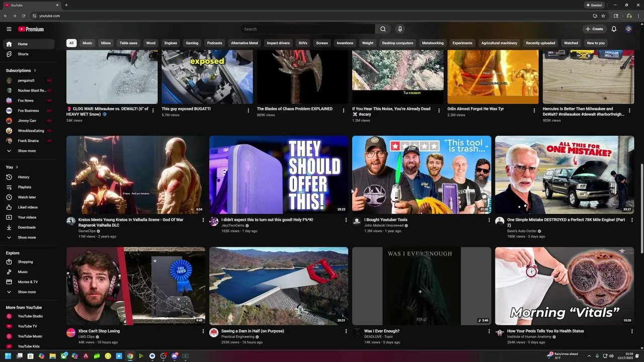Open YouTube TV link
The height and width of the screenshot is (362, 644).
coord(30,326)
